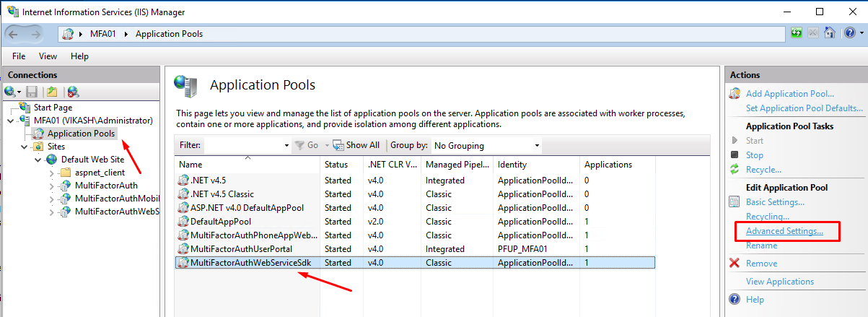
Task: Click Remove action link
Action: click(x=762, y=264)
